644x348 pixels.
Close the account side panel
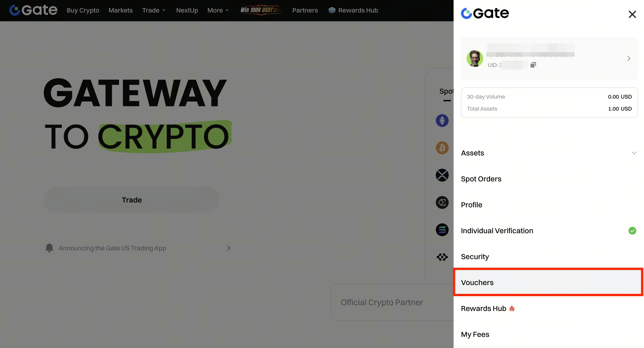tap(632, 14)
